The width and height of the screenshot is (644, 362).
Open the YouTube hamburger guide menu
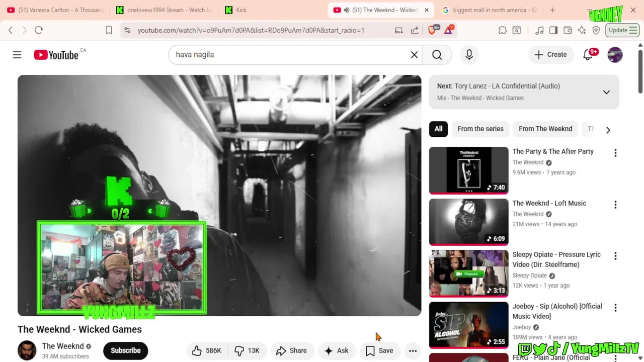click(x=17, y=55)
